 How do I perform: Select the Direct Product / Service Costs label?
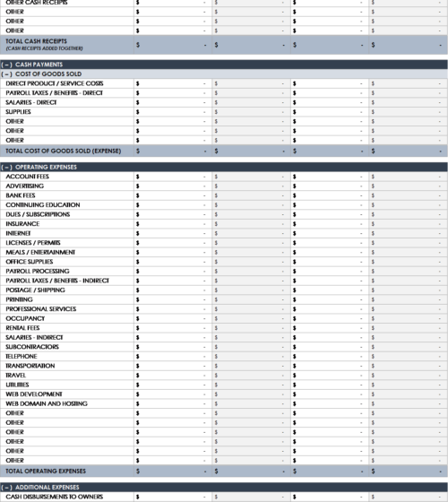click(55, 83)
